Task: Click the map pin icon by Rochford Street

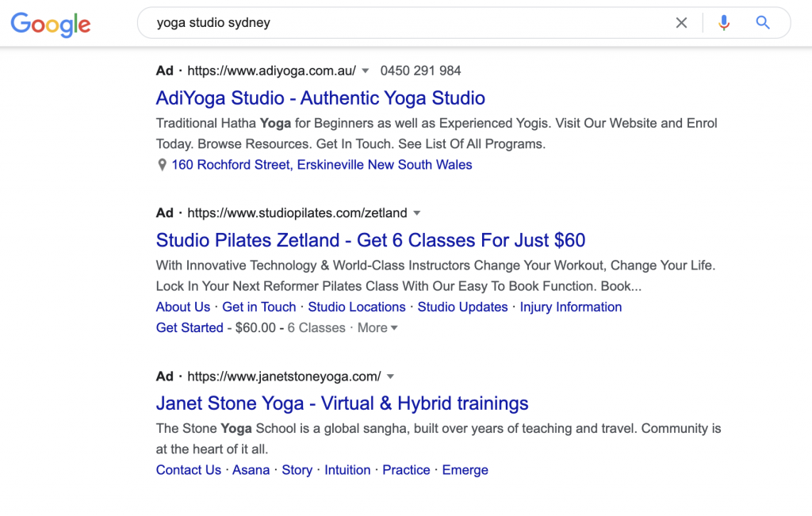Action: point(162,165)
